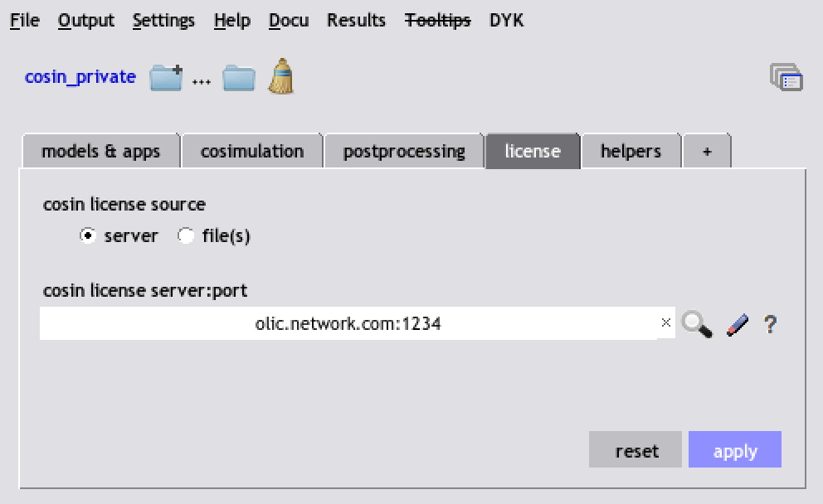Switch to the helpers tab
Image resolution: width=823 pixels, height=504 pixels.
[x=631, y=151]
